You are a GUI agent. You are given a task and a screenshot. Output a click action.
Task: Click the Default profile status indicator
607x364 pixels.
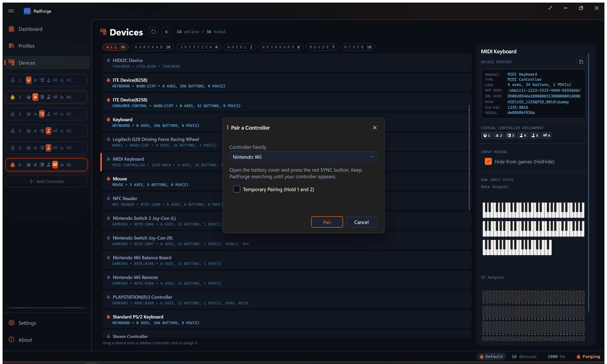click(491, 357)
